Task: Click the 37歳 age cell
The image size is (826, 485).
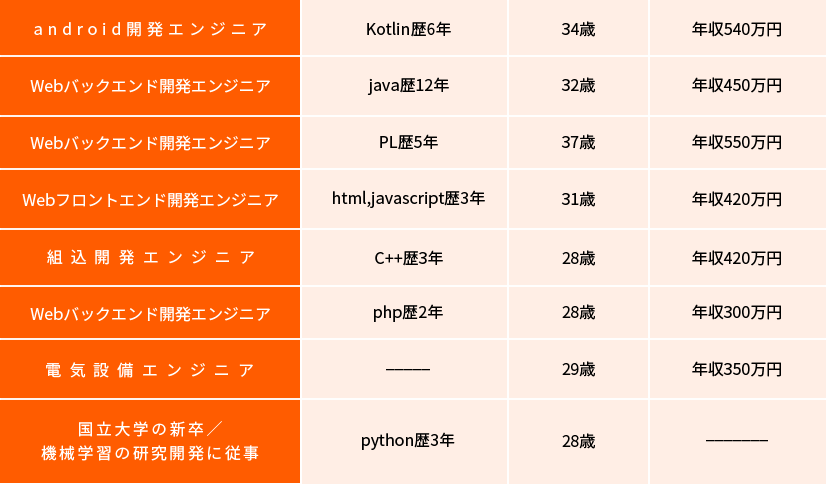Action: tap(578, 142)
